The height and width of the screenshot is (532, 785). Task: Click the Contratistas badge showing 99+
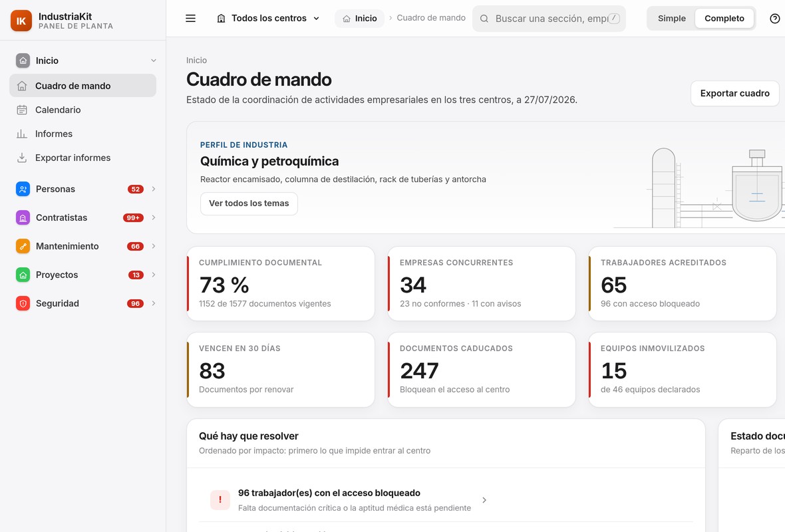[133, 217]
